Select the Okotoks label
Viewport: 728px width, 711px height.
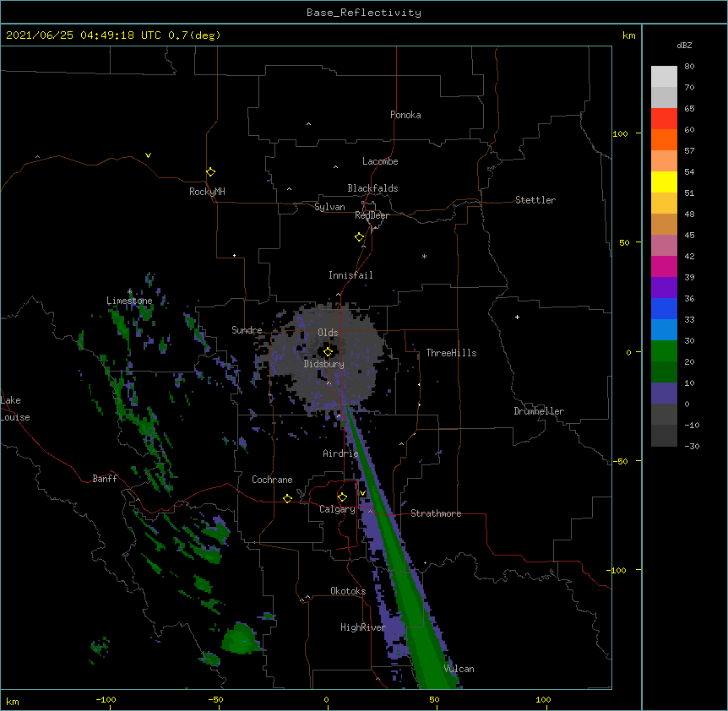coord(348,591)
